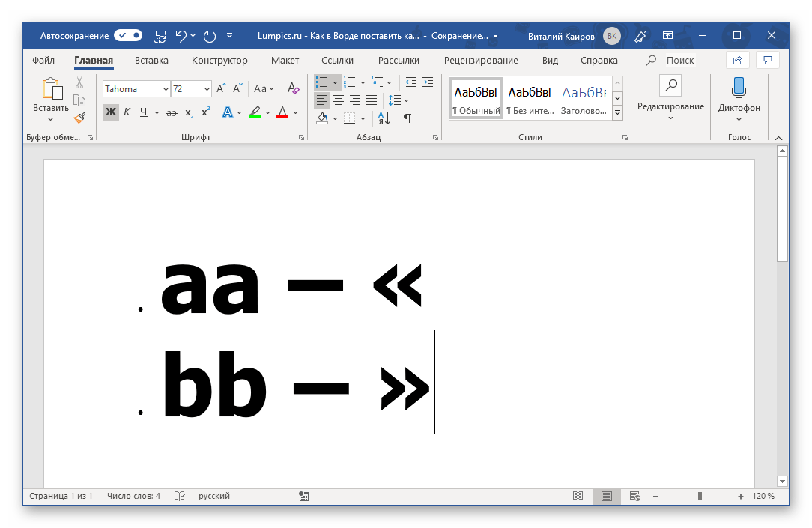Click the numbered list icon

coord(350,82)
